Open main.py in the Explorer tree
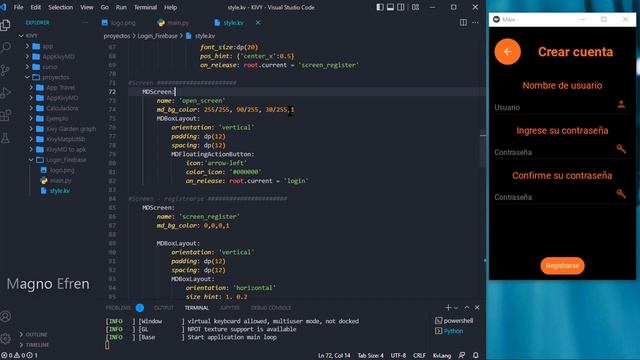The width and height of the screenshot is (640, 360). click(x=60, y=180)
